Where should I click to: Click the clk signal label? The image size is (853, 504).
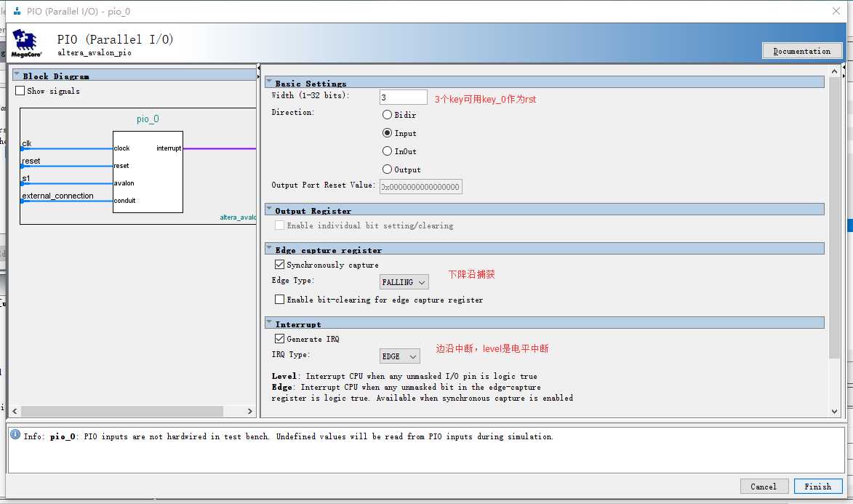click(x=27, y=143)
